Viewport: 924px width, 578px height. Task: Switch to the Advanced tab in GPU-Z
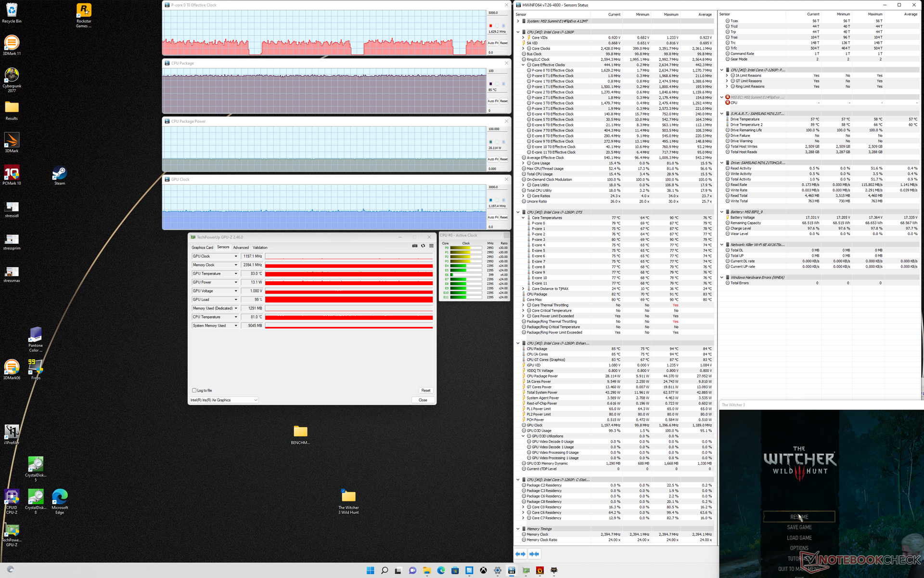pyautogui.click(x=241, y=247)
